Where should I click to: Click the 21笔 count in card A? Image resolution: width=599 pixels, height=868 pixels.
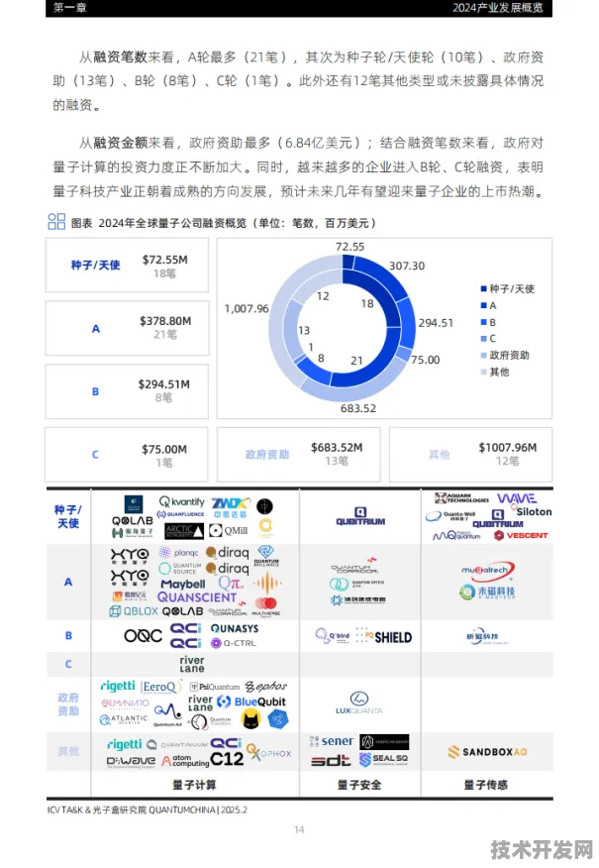165,334
